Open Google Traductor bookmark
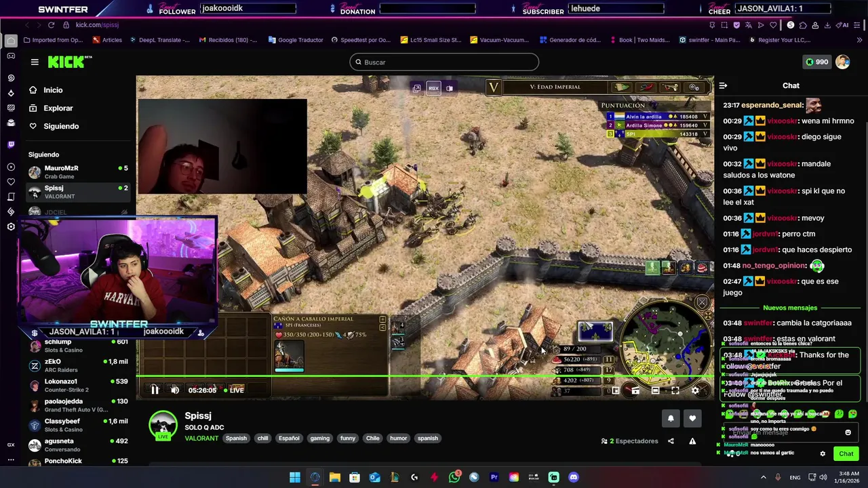868x488 pixels. click(x=296, y=40)
